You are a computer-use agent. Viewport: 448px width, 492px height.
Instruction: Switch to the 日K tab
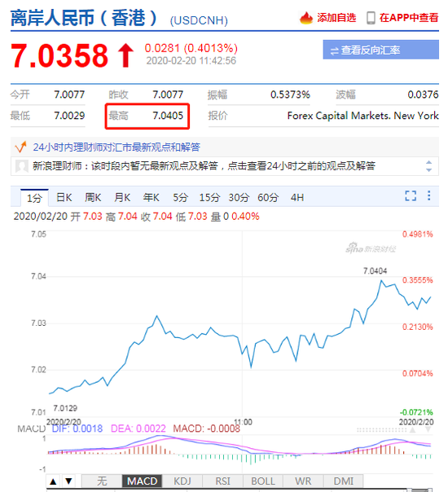pyautogui.click(x=64, y=197)
